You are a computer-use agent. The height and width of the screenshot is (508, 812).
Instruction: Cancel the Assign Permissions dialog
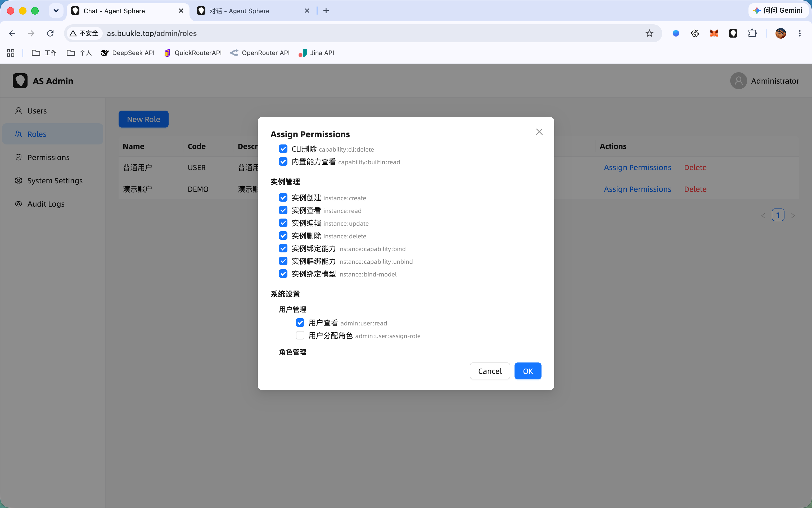click(x=490, y=371)
